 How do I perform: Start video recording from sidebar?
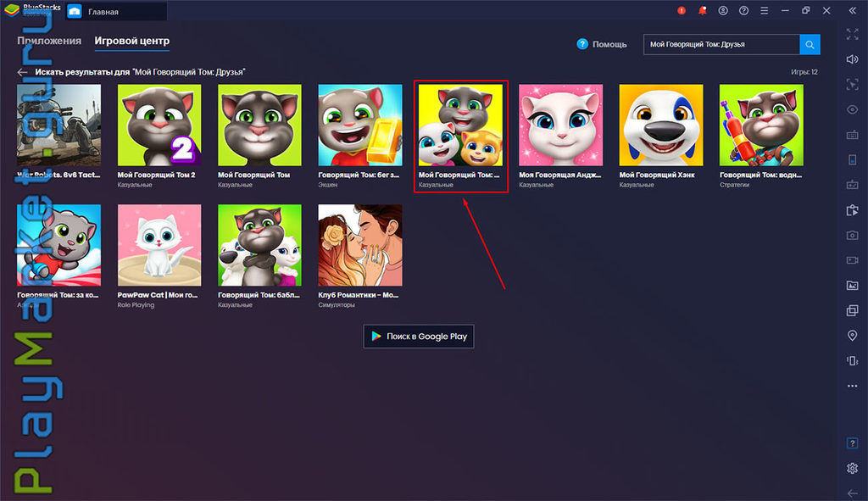click(853, 260)
